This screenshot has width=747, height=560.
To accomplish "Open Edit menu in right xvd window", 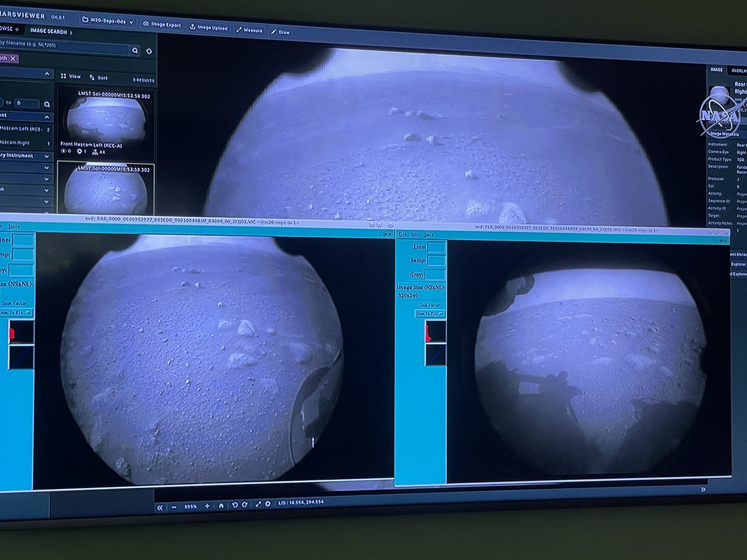I will pos(415,235).
